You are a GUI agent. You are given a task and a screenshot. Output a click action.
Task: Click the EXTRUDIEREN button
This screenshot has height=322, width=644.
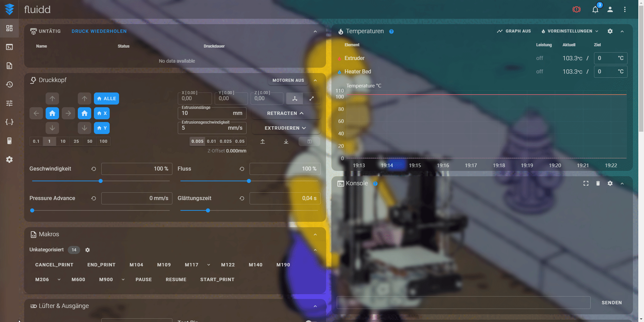(x=285, y=128)
